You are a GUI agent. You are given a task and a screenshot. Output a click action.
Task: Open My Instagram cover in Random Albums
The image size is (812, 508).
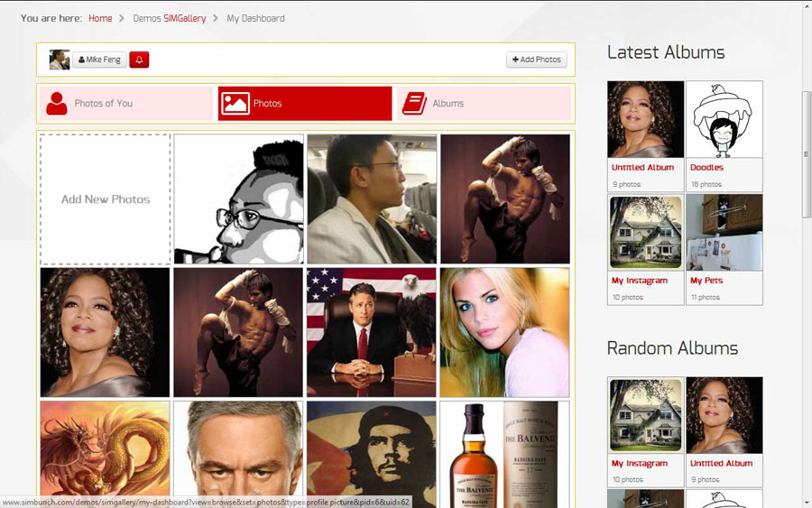coord(646,415)
